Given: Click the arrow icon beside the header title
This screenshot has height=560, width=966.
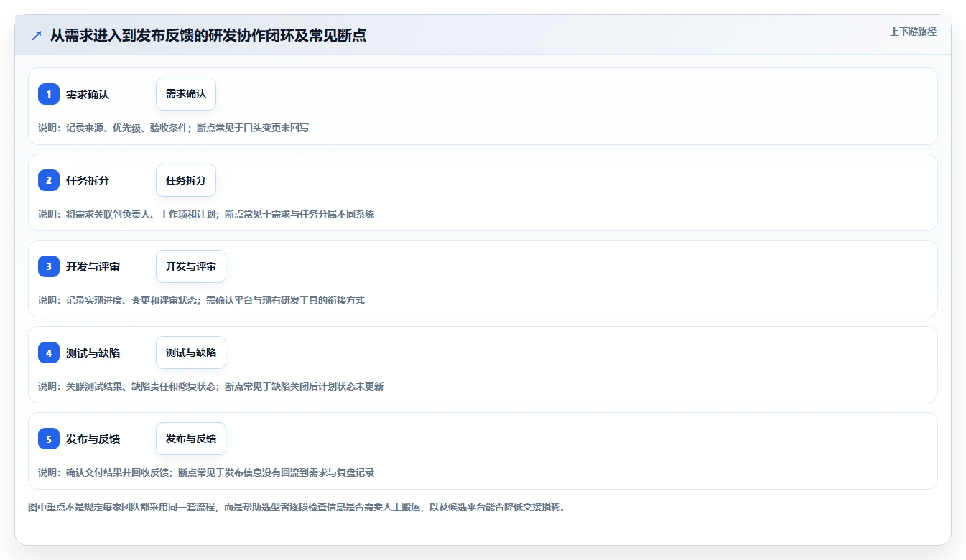Looking at the screenshot, I should tap(37, 35).
